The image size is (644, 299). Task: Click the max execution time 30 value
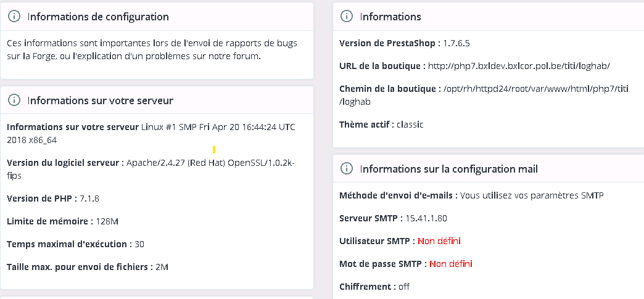coord(139,244)
